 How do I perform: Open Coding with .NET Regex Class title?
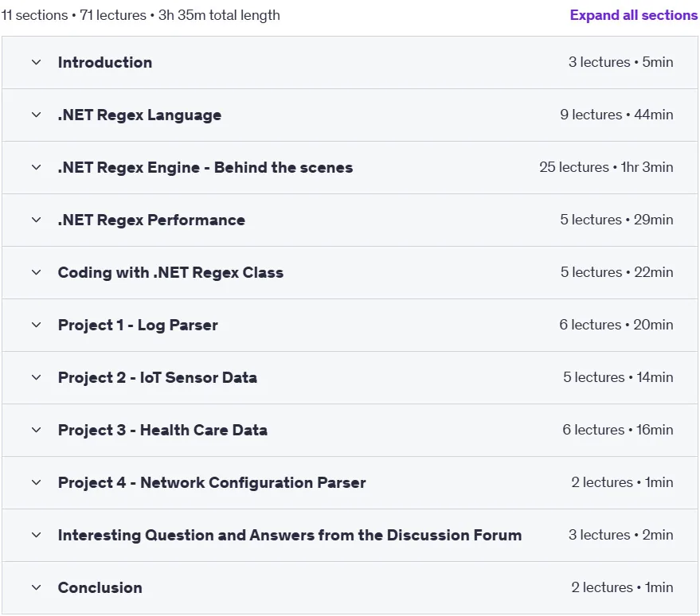(x=170, y=272)
